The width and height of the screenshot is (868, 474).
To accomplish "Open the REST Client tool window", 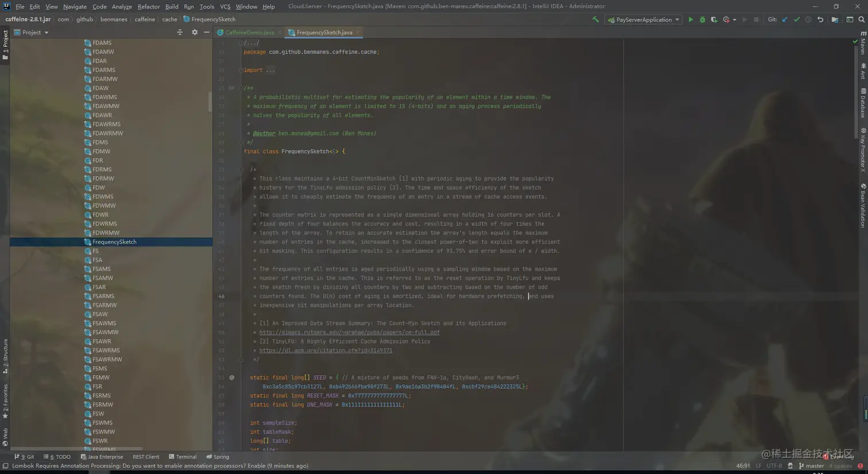I will [146, 457].
